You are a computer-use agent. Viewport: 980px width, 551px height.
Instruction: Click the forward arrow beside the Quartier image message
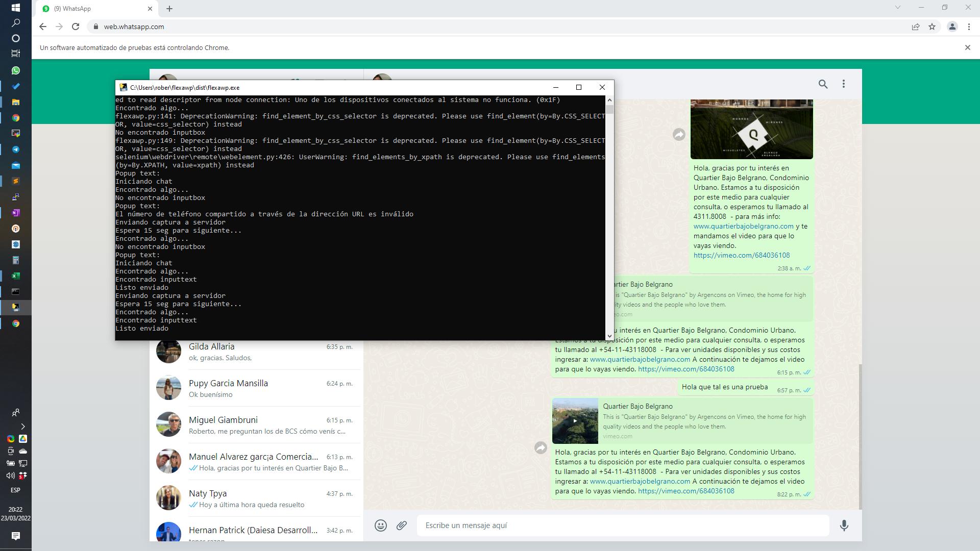(679, 135)
